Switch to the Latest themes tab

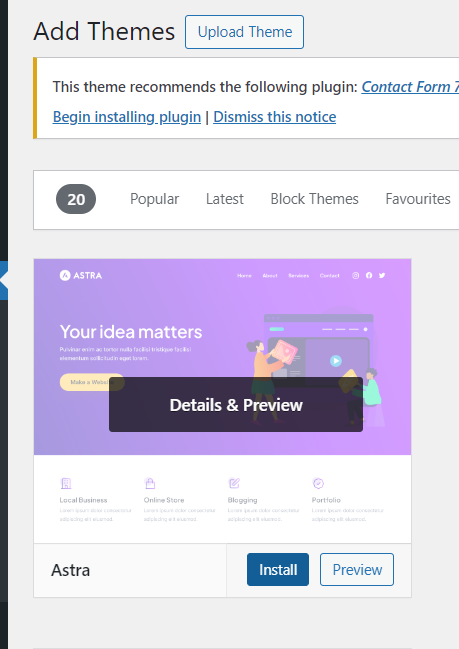(x=225, y=199)
